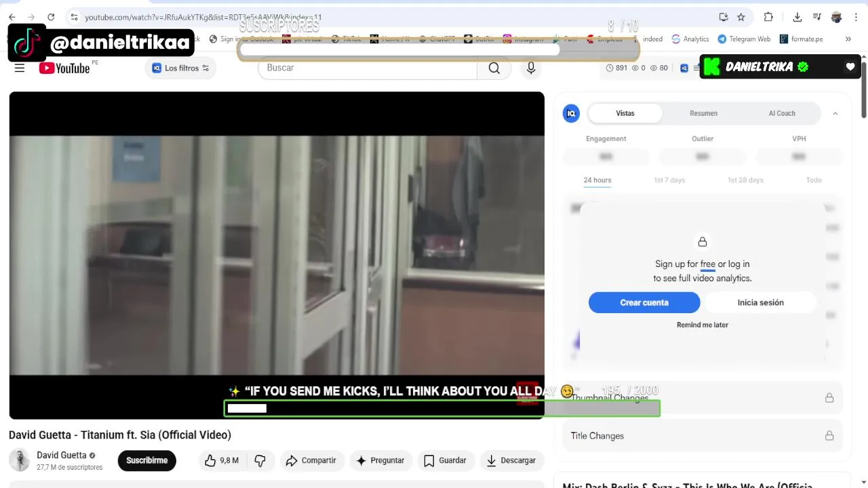
Task: Download video with Descargar button
Action: 511,460
